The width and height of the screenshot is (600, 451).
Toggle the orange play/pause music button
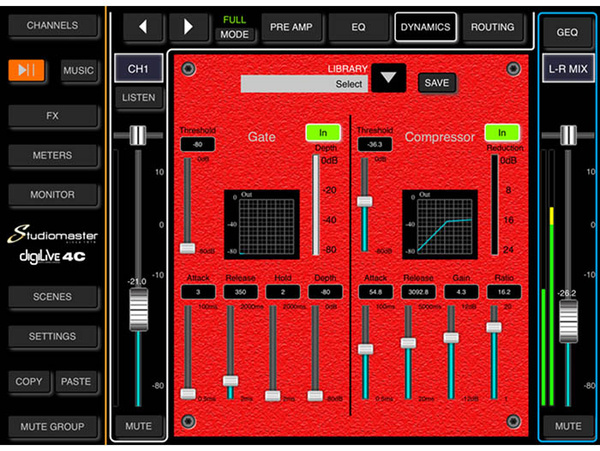click(x=26, y=70)
